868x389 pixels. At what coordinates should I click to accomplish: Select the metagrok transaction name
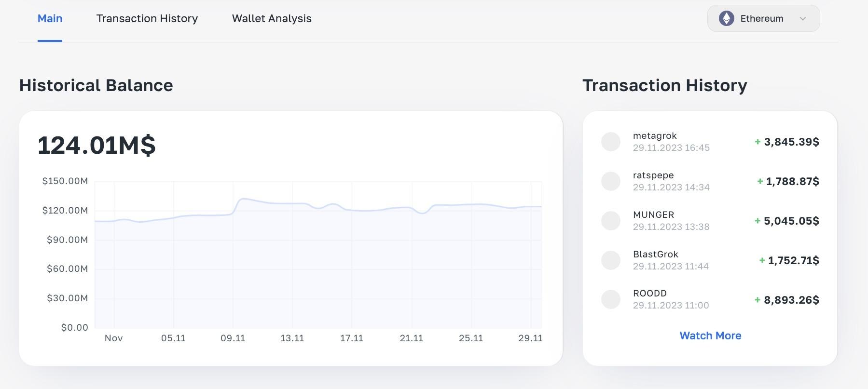(x=655, y=136)
